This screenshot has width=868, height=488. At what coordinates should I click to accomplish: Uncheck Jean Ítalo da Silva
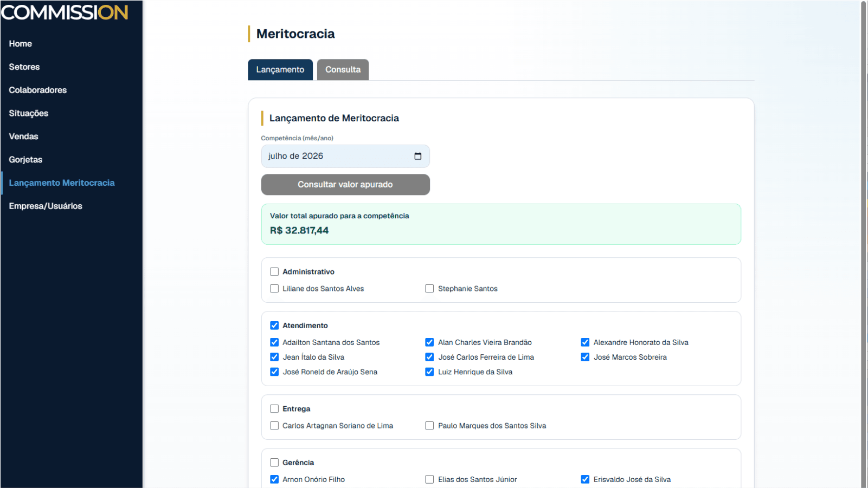[x=274, y=357]
